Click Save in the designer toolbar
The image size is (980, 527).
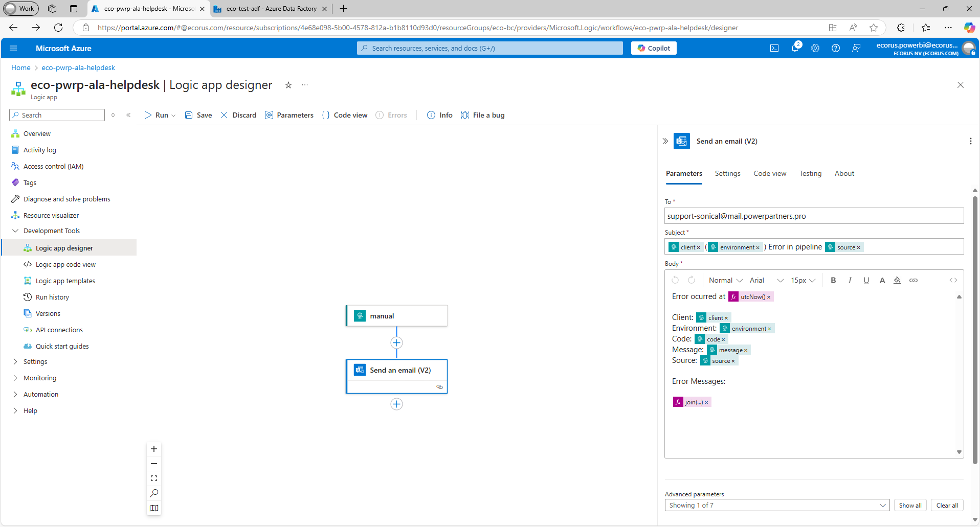click(198, 115)
